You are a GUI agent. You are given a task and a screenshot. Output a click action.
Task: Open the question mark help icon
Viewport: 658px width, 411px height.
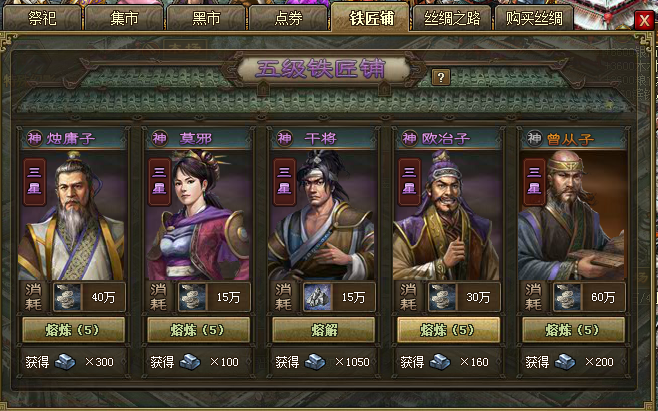point(441,77)
